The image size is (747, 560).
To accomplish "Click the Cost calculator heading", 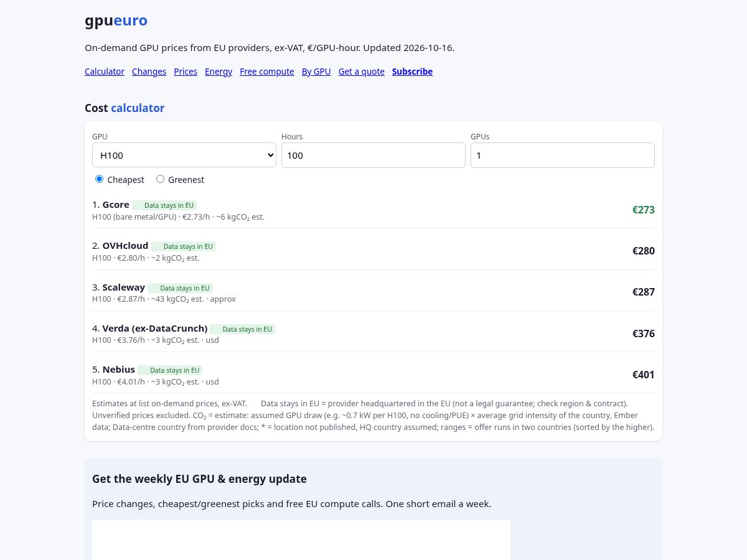I will click(125, 108).
